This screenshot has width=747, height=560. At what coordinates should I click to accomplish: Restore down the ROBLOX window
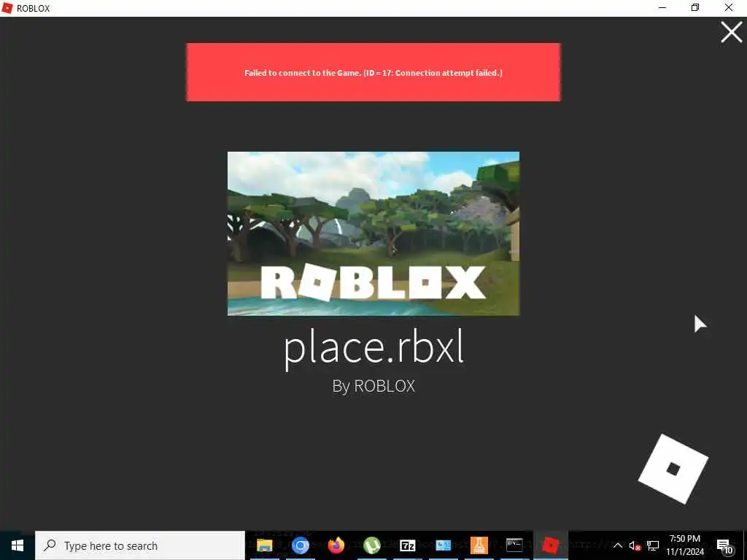tap(695, 7)
